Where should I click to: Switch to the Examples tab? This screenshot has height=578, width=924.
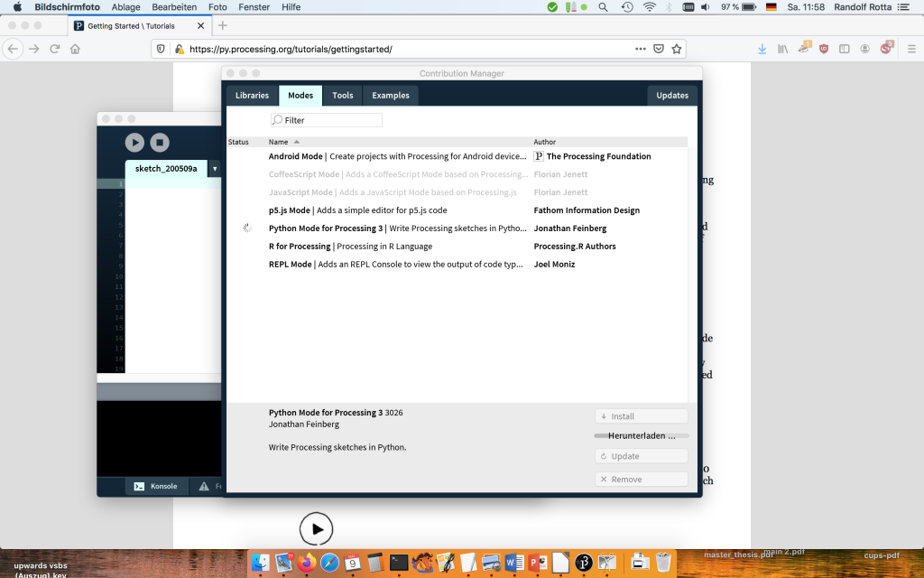390,96
